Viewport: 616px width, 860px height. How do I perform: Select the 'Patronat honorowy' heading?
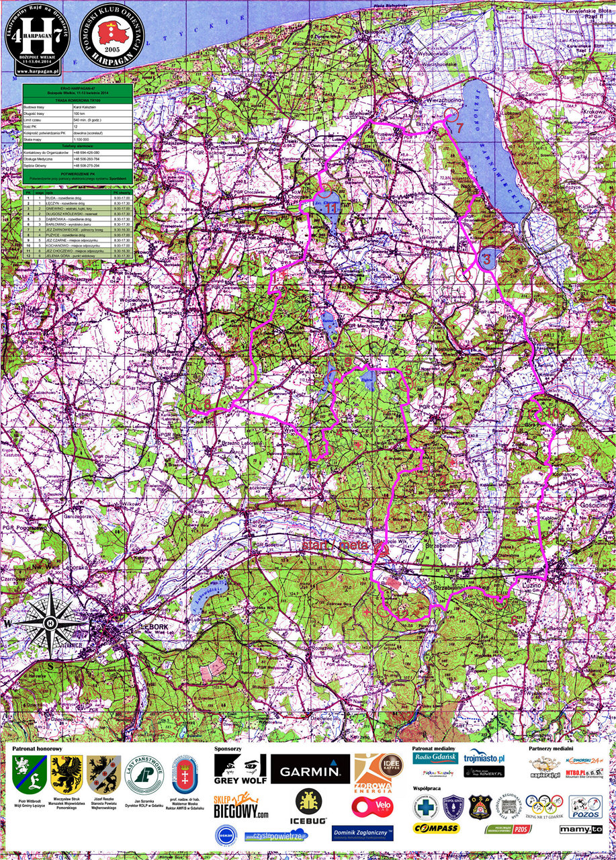[x=38, y=748]
